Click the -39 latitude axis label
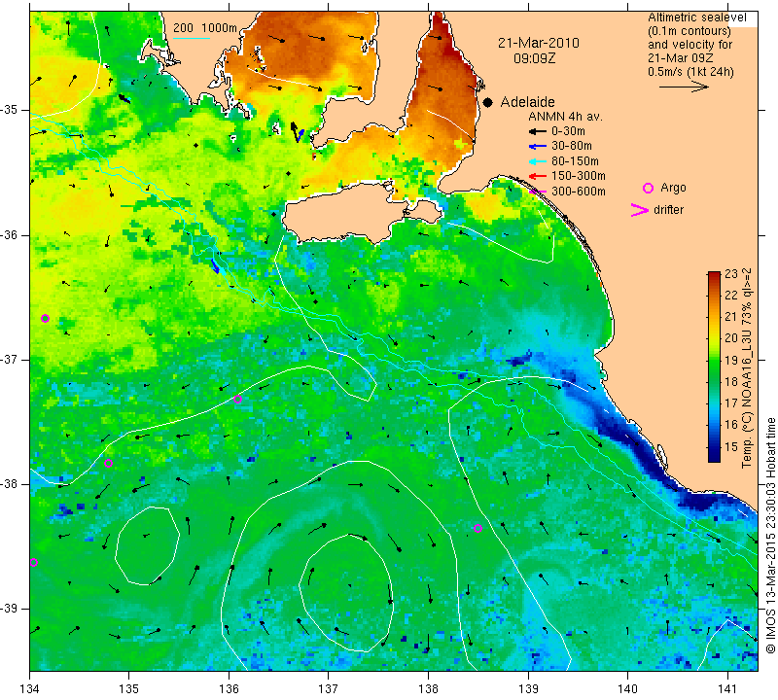Viewport: 778px width, 700px height. click(x=10, y=609)
